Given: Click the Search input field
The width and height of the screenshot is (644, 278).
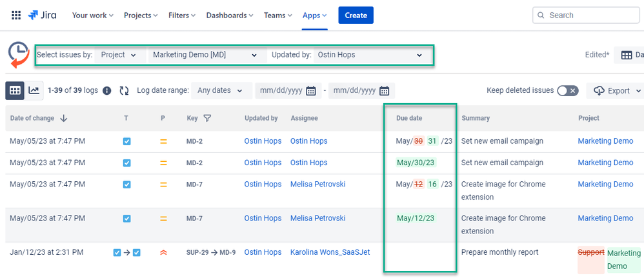Looking at the screenshot, I should click(x=586, y=15).
